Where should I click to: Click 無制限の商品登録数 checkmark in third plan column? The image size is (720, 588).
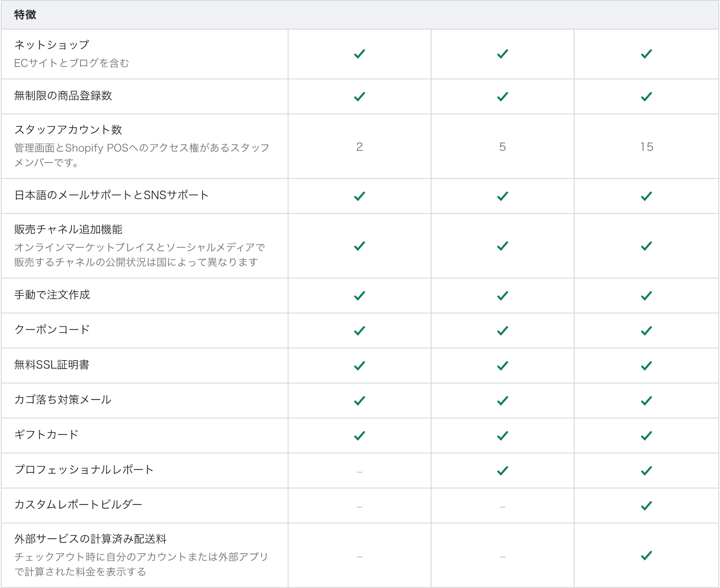647,97
